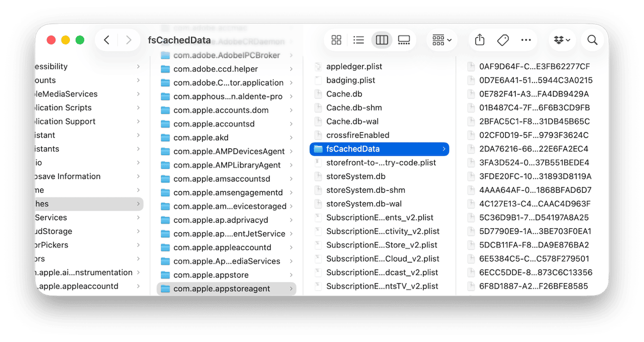Viewport: 644px width, 342px height.
Task: Select the storeSystem.db-shm file
Action: point(379,191)
